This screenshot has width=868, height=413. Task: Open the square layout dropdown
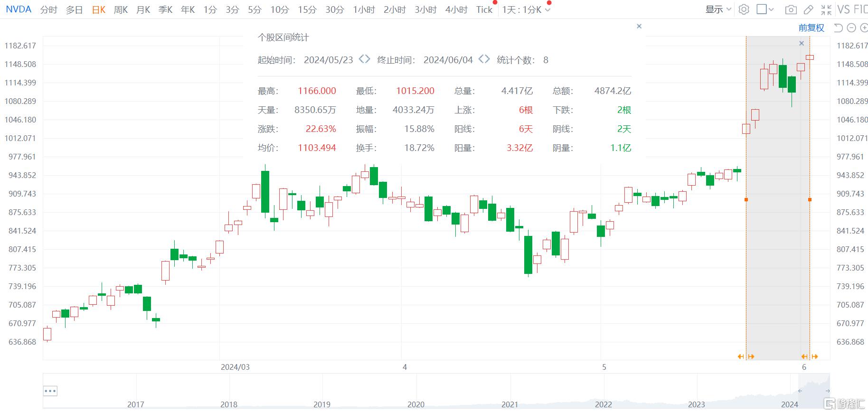click(x=764, y=9)
